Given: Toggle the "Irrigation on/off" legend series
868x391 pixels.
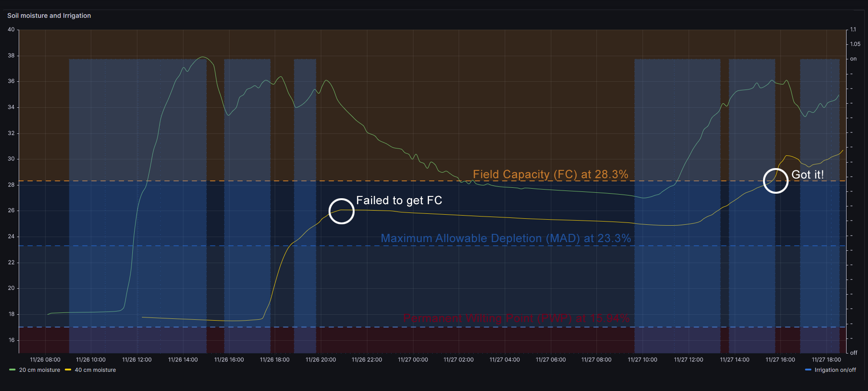Looking at the screenshot, I should click(x=835, y=370).
